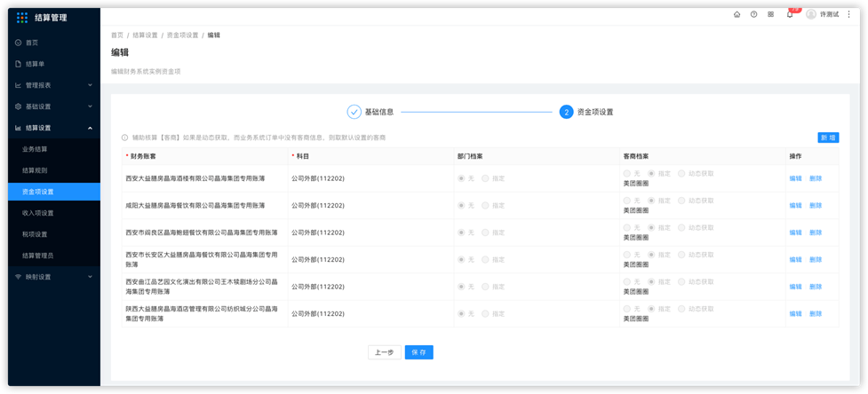Select 部门档案 无 radio in 长安区大益膳房 row
The image size is (868, 394).
(x=460, y=260)
